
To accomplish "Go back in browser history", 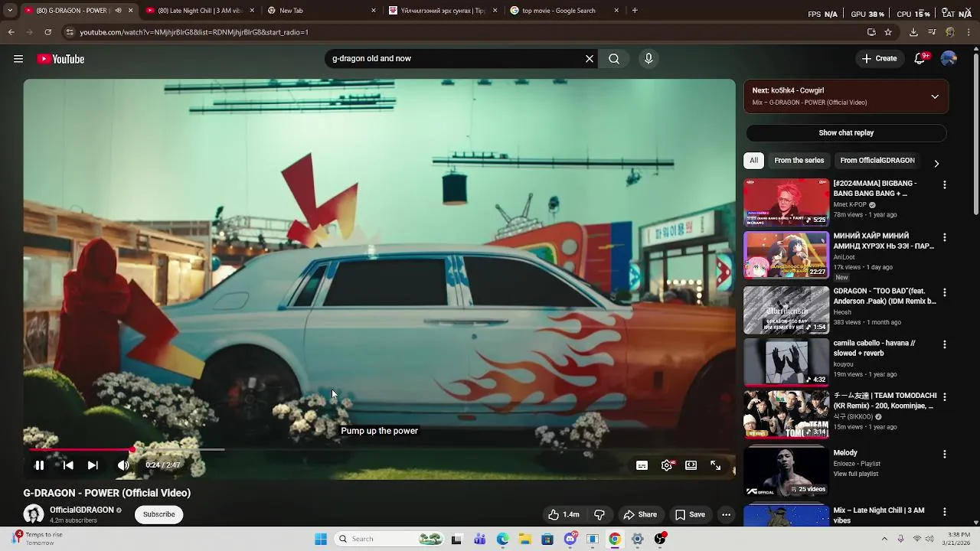I will [11, 32].
